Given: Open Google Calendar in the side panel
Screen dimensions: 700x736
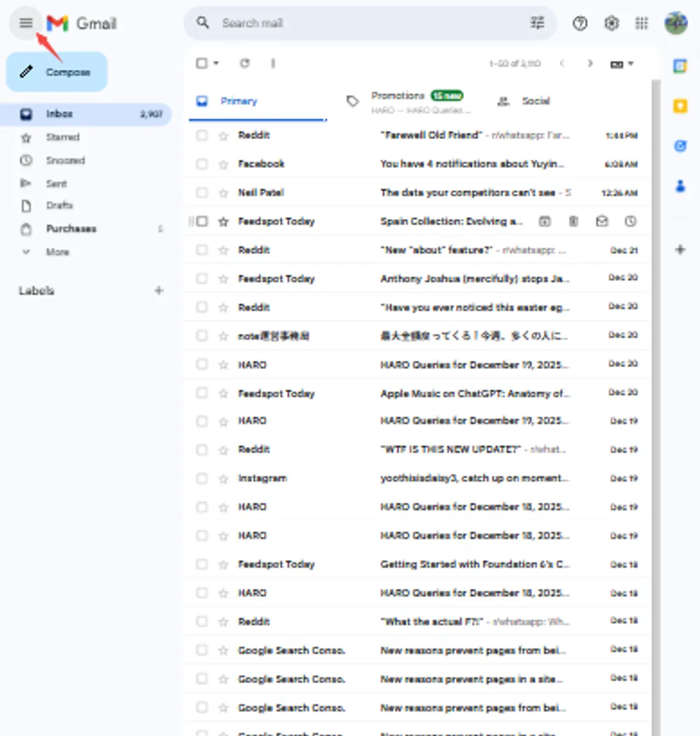Looking at the screenshot, I should 680,66.
